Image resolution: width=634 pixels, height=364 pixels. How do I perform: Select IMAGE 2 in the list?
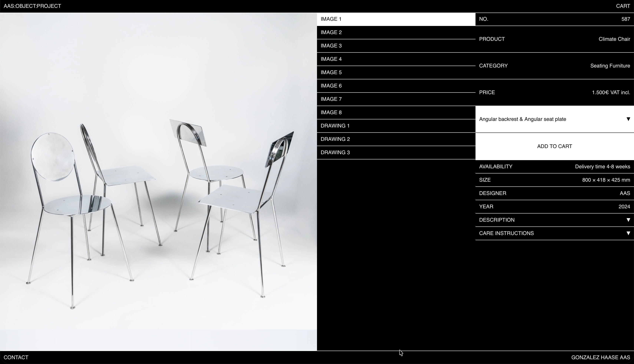coord(331,32)
